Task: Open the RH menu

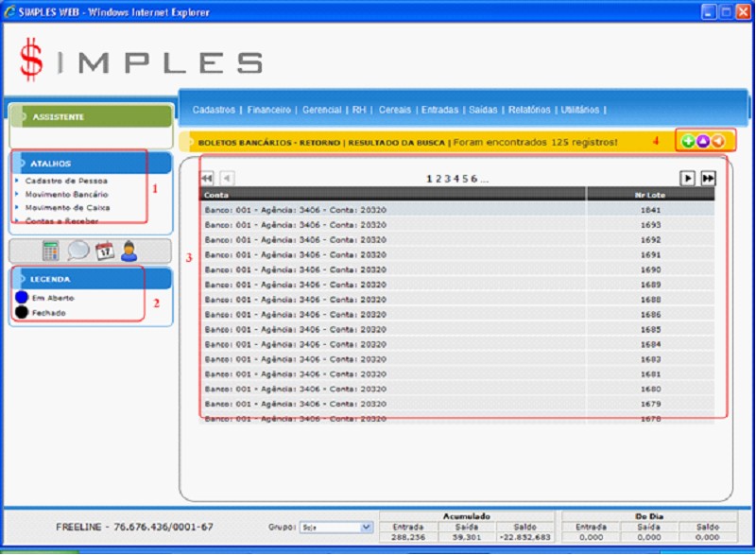Action: point(359,110)
